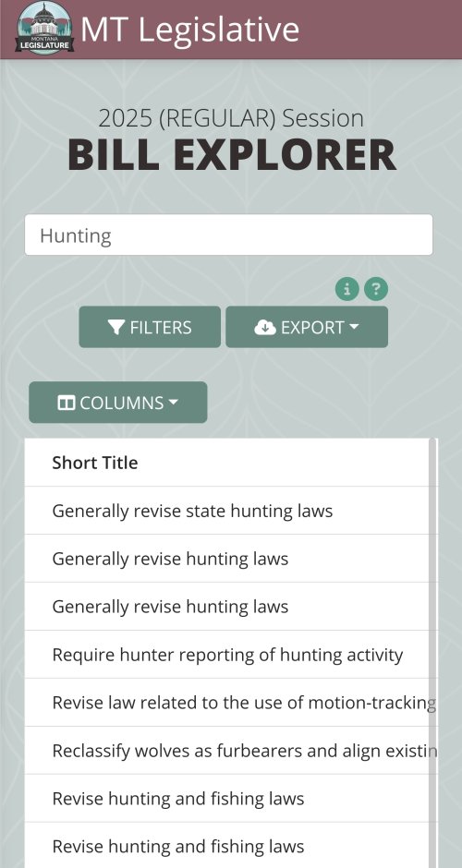Click the MT Legislative header title
The width and height of the screenshot is (462, 868).
click(x=190, y=29)
